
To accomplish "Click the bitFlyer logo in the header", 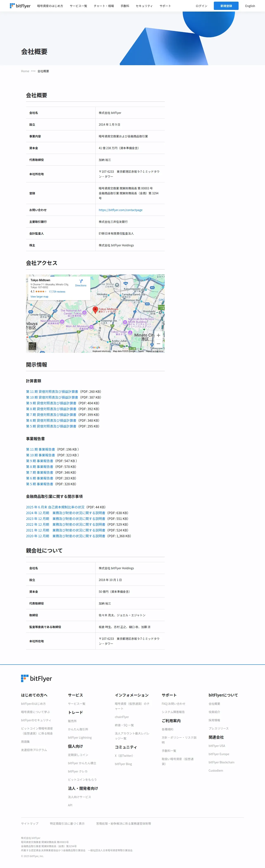I will [x=20, y=6].
